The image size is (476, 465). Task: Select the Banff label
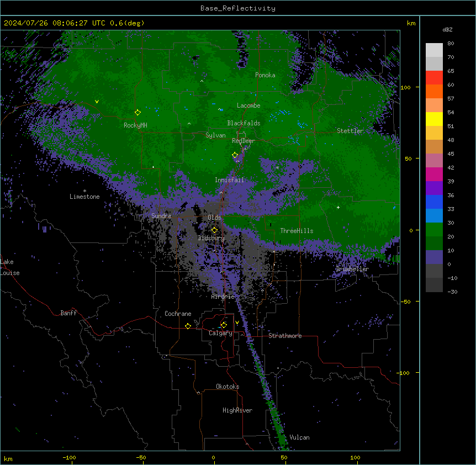68,313
